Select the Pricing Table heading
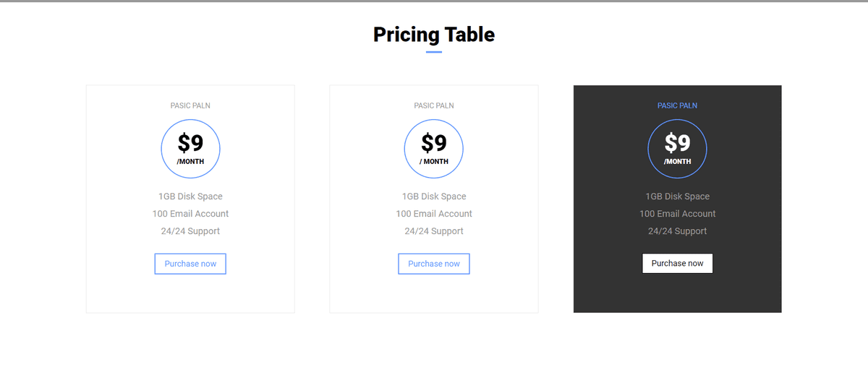 (434, 34)
